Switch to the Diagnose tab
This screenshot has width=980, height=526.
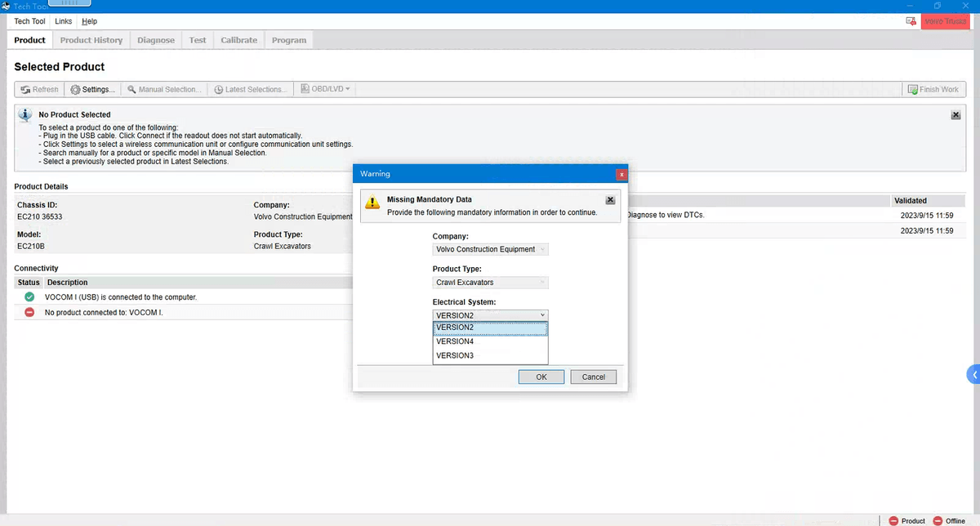pos(155,40)
